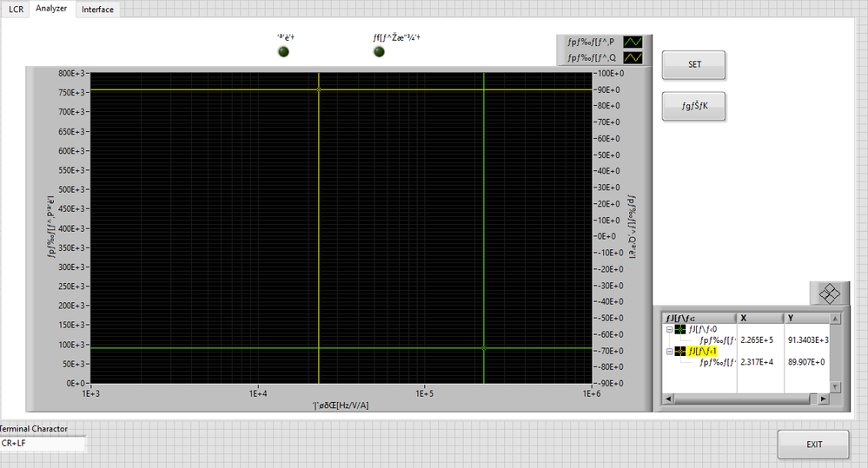This screenshot has height=468, width=868.
Task: Select the Analyzer tab
Action: (51, 9)
